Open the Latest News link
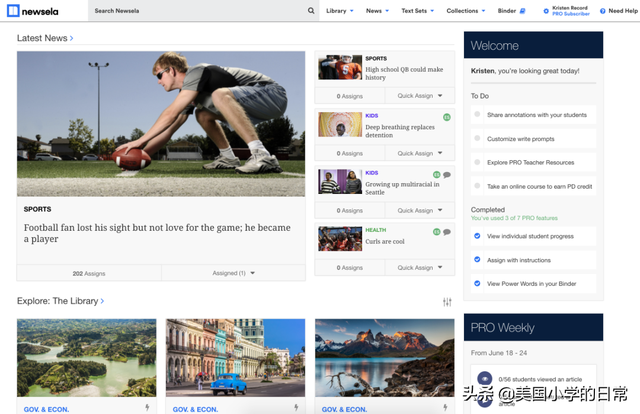Image resolution: width=640 pixels, height=414 pixels. (44, 38)
